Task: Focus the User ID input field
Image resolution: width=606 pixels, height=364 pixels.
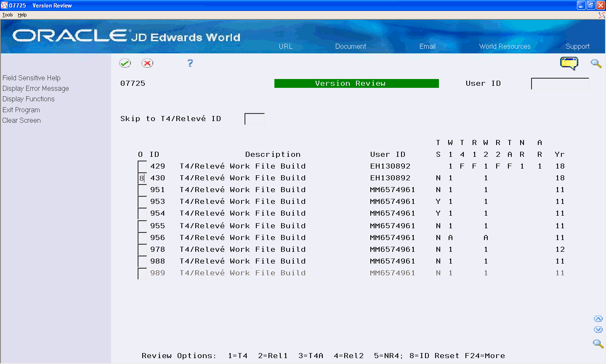Action: click(560, 84)
